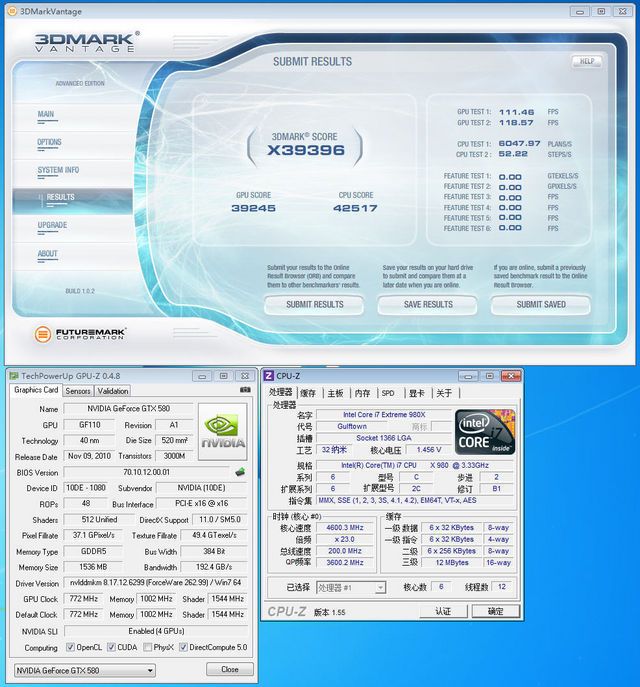Click the Bandwidth value 192.4 GB/s

(x=213, y=567)
